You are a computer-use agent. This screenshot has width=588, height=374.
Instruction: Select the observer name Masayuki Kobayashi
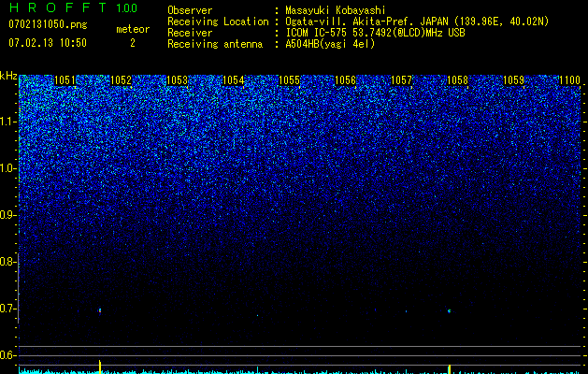(x=336, y=10)
